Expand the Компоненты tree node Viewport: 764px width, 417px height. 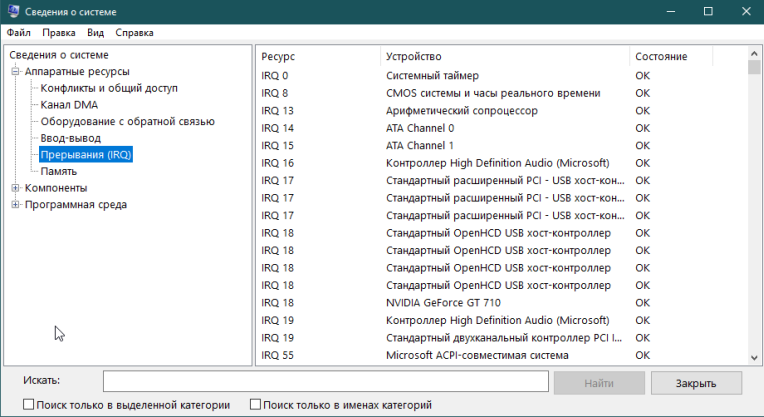(15, 188)
